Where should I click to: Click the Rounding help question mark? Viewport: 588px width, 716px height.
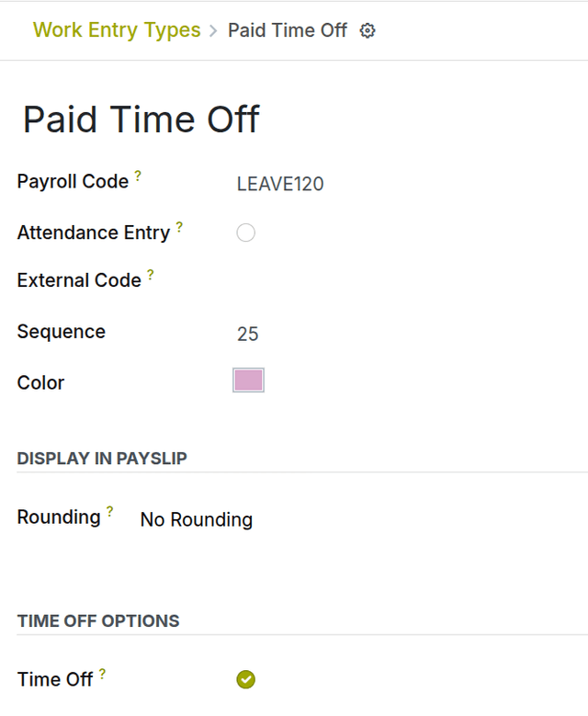(x=110, y=510)
